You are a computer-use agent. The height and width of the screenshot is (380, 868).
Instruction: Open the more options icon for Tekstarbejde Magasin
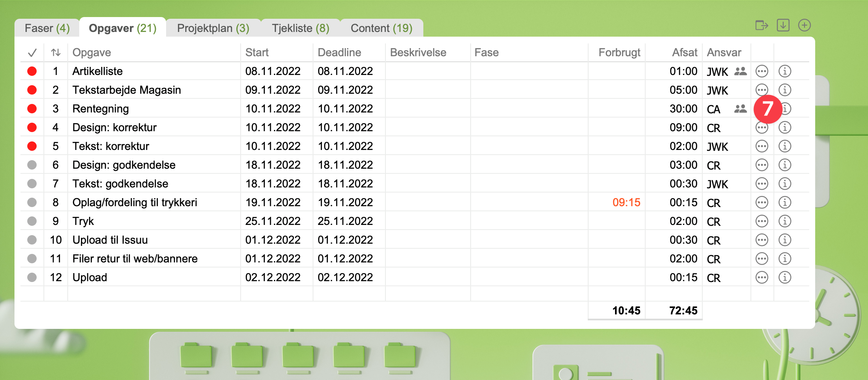point(762,90)
